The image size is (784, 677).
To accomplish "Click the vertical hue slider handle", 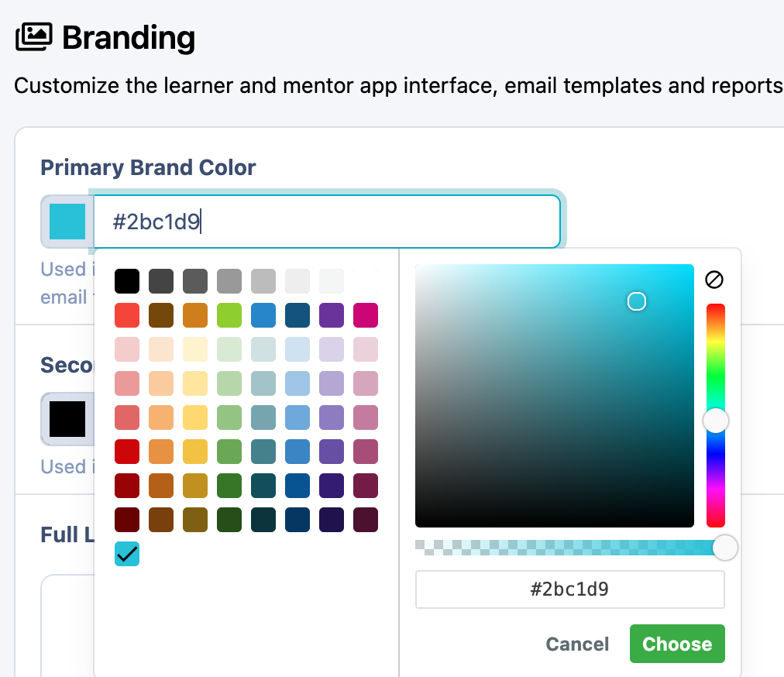I will (715, 420).
